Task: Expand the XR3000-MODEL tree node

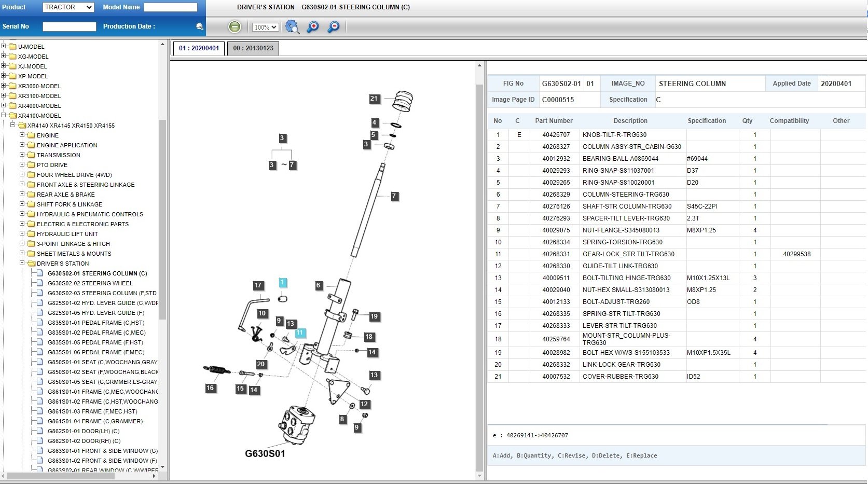Action: pyautogui.click(x=4, y=86)
